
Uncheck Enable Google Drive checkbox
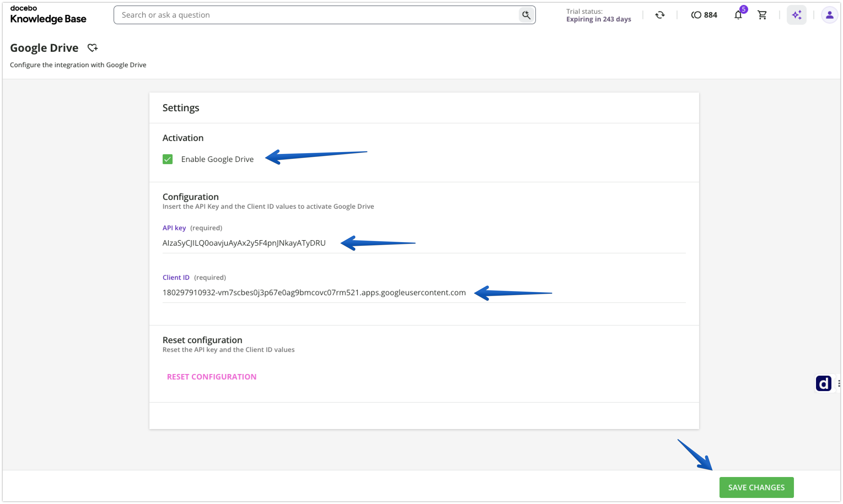(168, 159)
